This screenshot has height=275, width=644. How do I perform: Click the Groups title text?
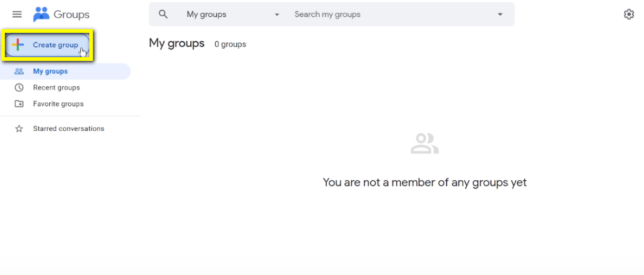[x=72, y=15]
